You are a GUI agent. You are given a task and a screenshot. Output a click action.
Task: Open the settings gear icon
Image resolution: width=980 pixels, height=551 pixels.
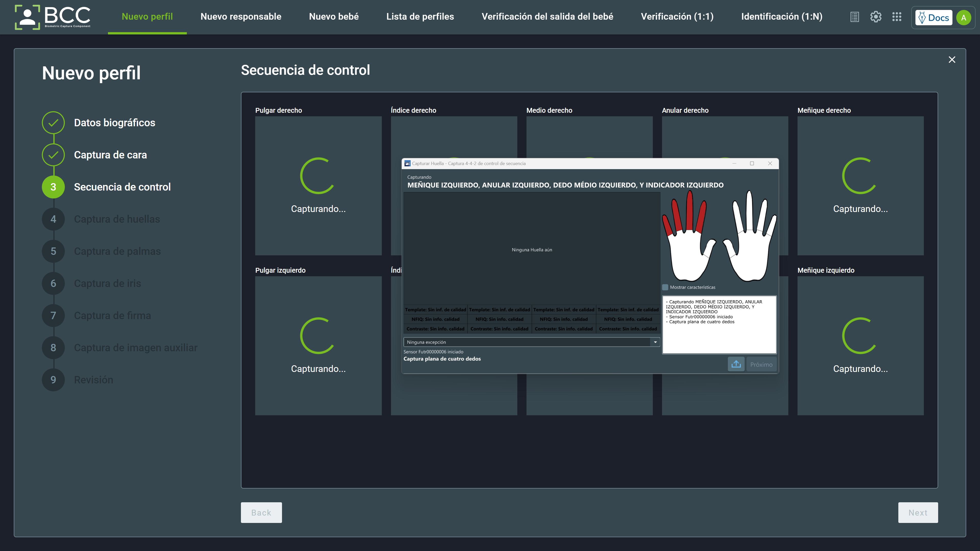point(876,17)
